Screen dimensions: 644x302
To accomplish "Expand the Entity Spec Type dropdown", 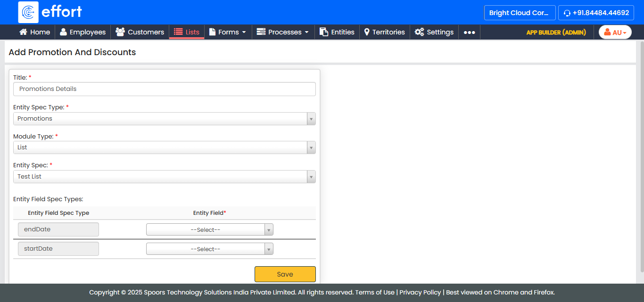I will coord(164,119).
